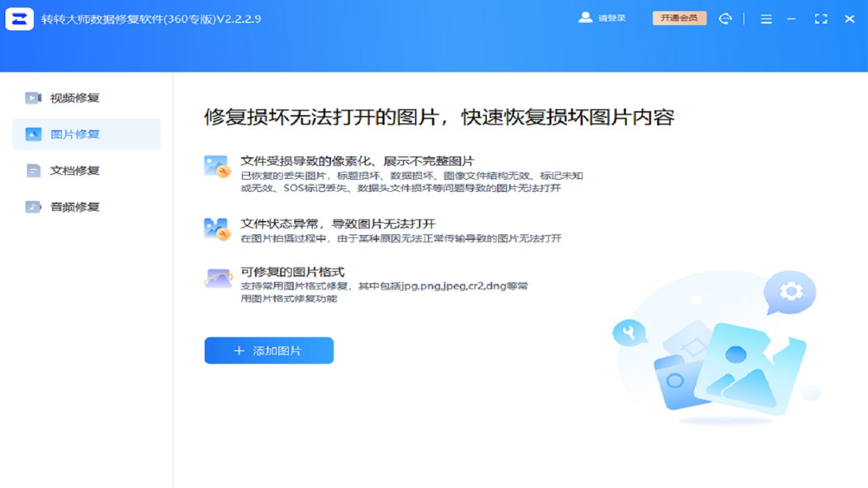Screen dimensions: 868x488
Task: Select the document repair icon in sidebar
Action: click(x=33, y=170)
